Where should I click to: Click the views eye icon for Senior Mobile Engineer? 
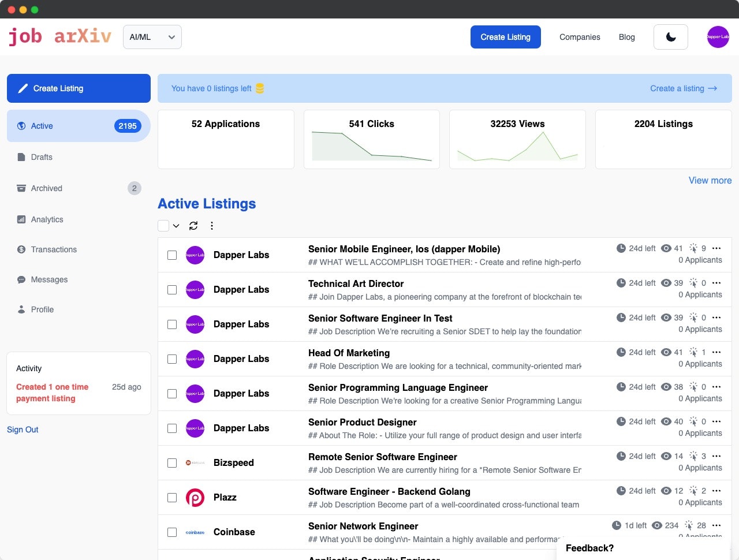pos(666,248)
